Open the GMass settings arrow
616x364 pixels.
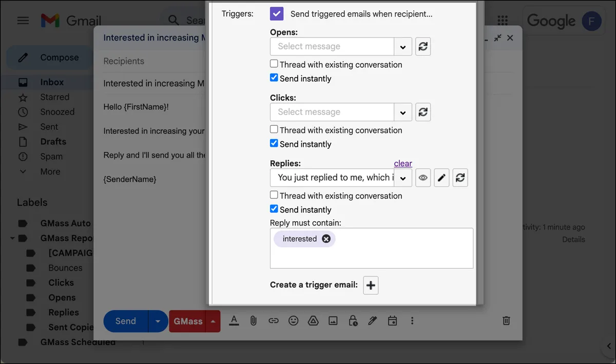point(213,321)
